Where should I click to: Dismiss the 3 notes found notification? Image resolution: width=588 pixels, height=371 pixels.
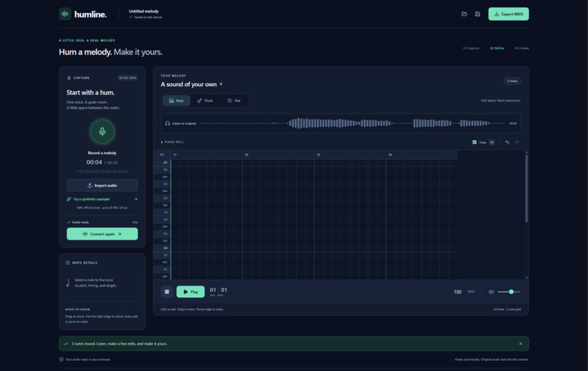pyautogui.click(x=520, y=343)
